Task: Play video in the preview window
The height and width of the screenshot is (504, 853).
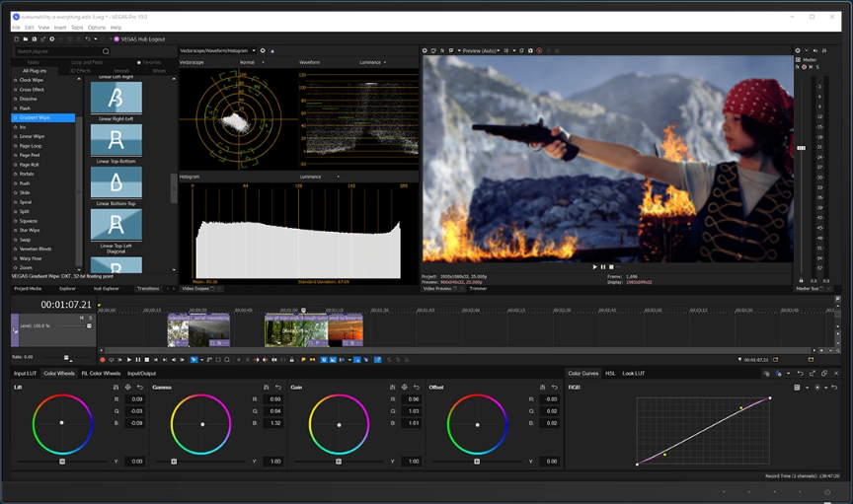Action: tap(594, 267)
